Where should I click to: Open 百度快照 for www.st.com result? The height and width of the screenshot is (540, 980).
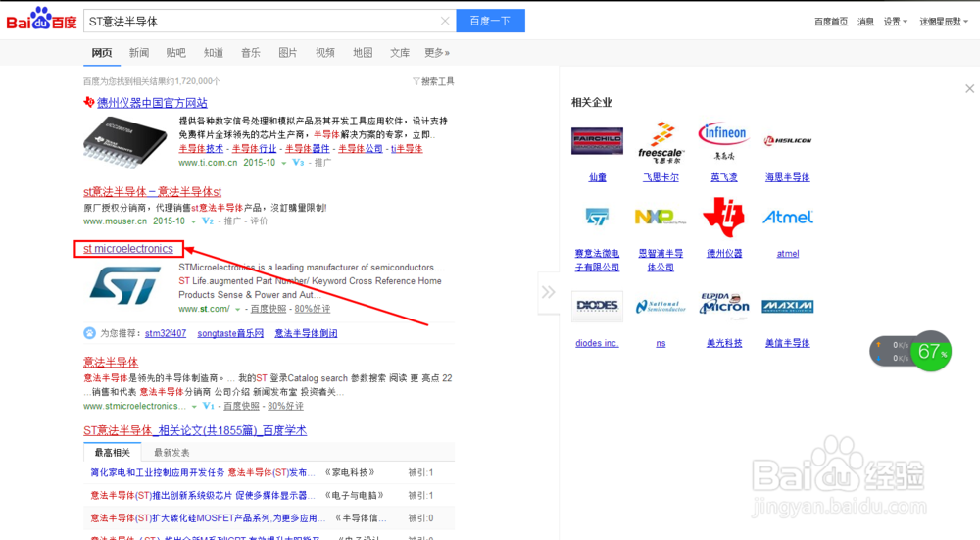(x=269, y=309)
